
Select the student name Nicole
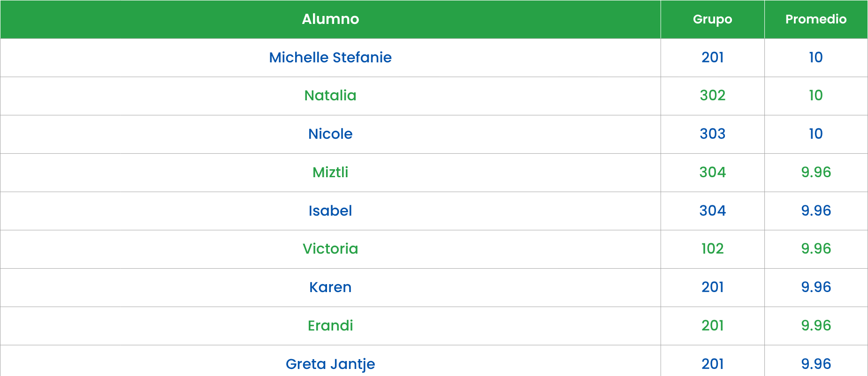(x=330, y=134)
